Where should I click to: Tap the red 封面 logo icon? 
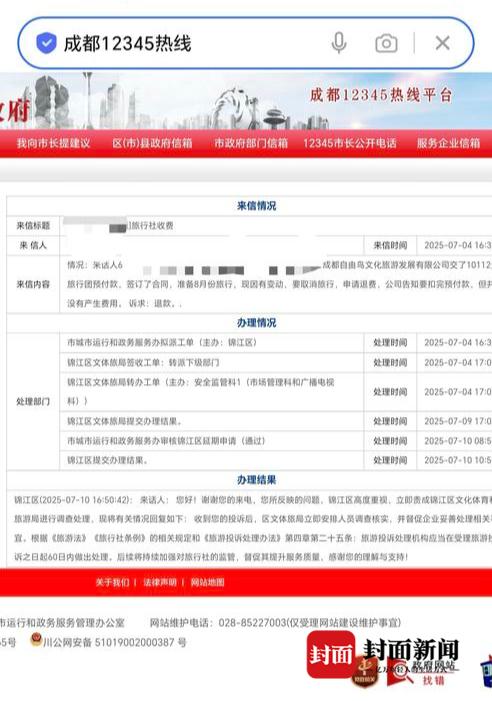point(331,655)
